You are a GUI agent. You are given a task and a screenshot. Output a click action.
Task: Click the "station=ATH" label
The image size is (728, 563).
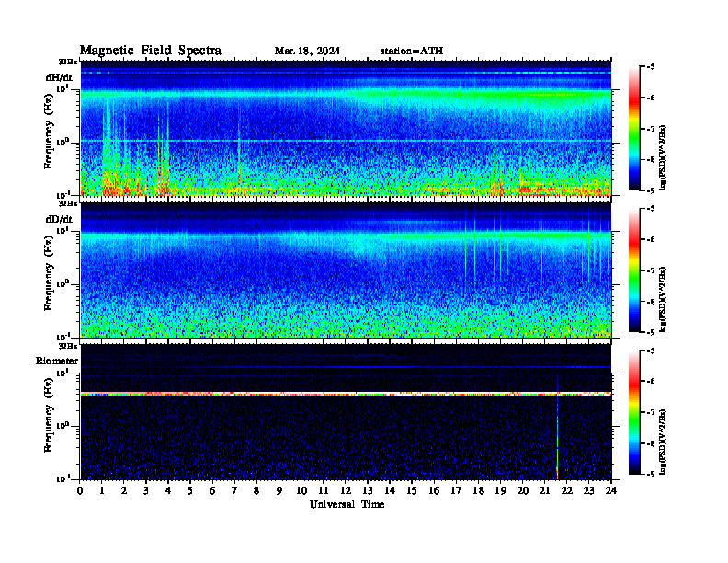point(412,51)
